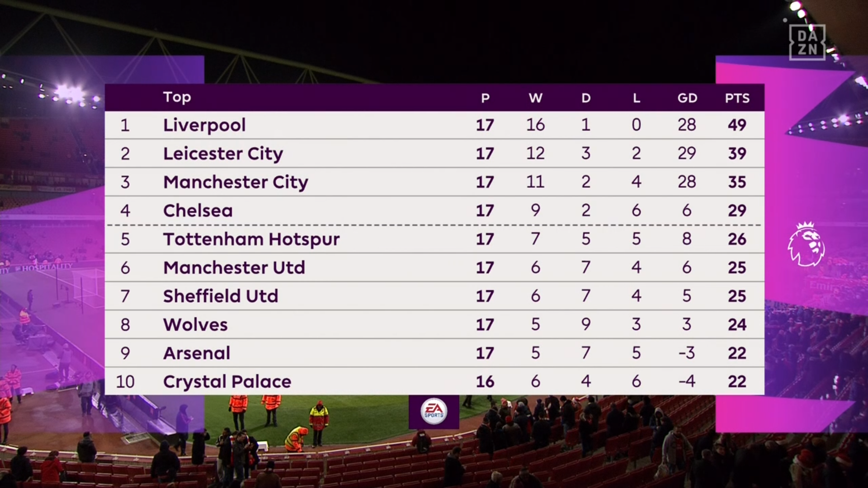Click the D column header
The image size is (868, 488).
tap(586, 98)
